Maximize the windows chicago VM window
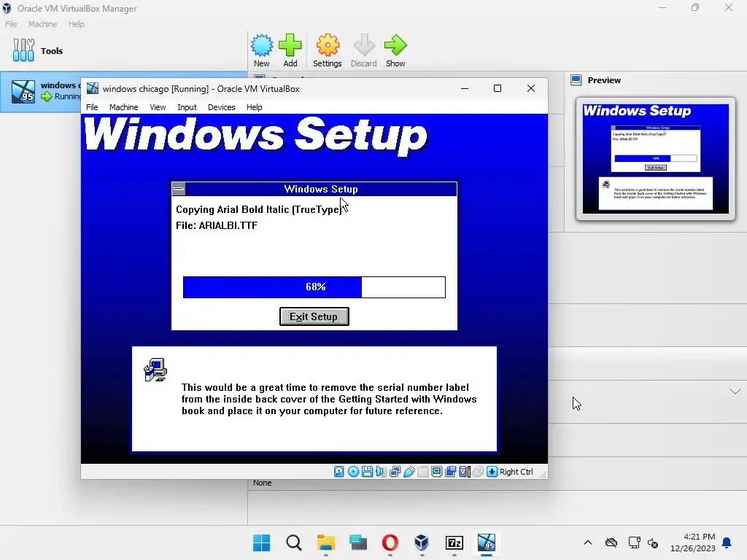The width and height of the screenshot is (747, 560). point(498,88)
